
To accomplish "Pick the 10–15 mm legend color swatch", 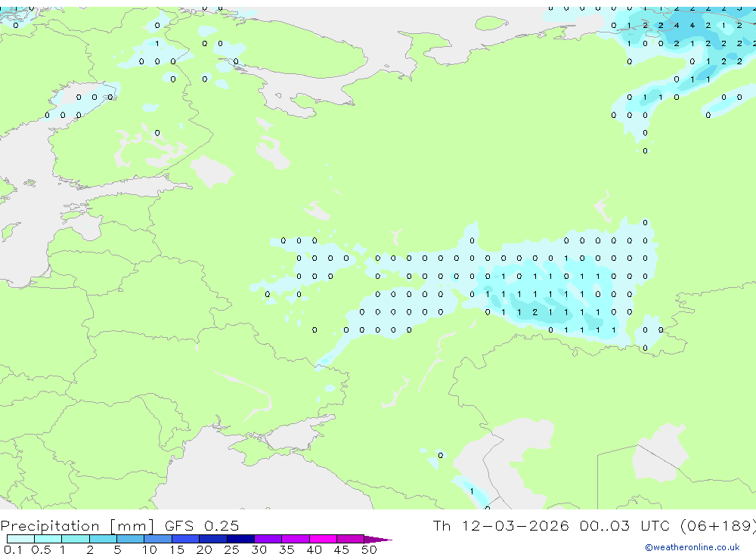I will tap(158, 539).
